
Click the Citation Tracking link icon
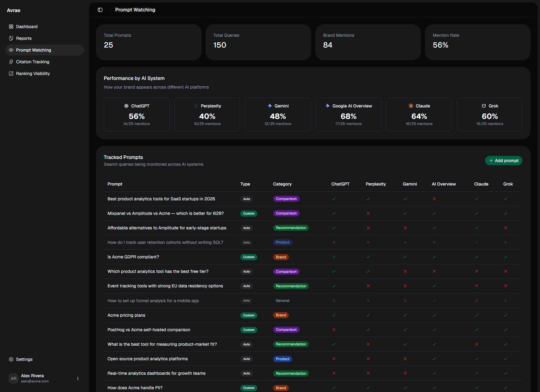pos(11,62)
